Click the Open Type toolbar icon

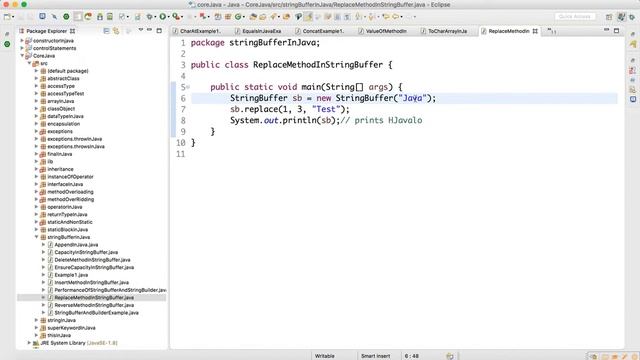(x=253, y=17)
